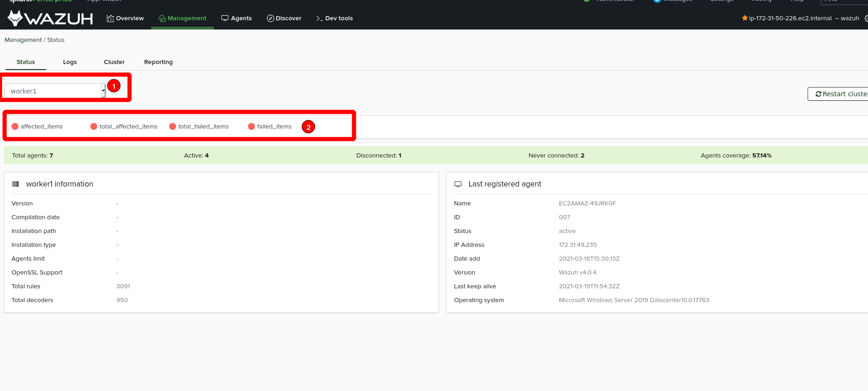Click the agent ID 007
The image size is (868, 391).
(564, 217)
